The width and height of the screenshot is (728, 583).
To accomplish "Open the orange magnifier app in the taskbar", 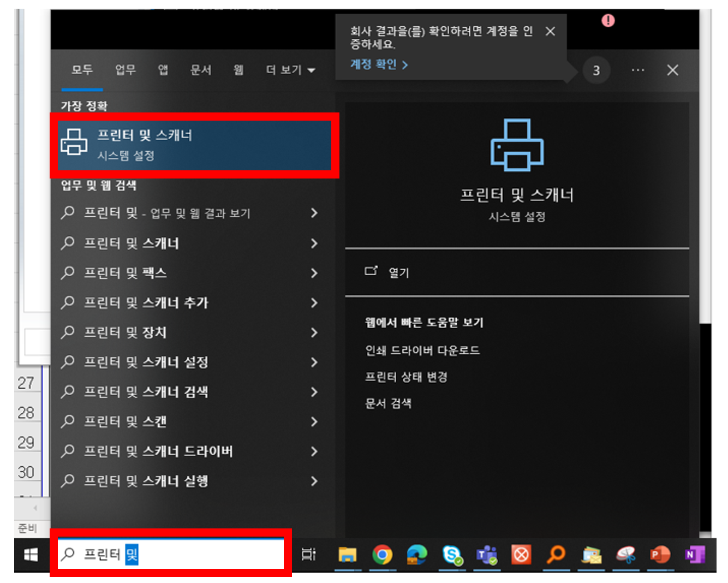I will [556, 555].
